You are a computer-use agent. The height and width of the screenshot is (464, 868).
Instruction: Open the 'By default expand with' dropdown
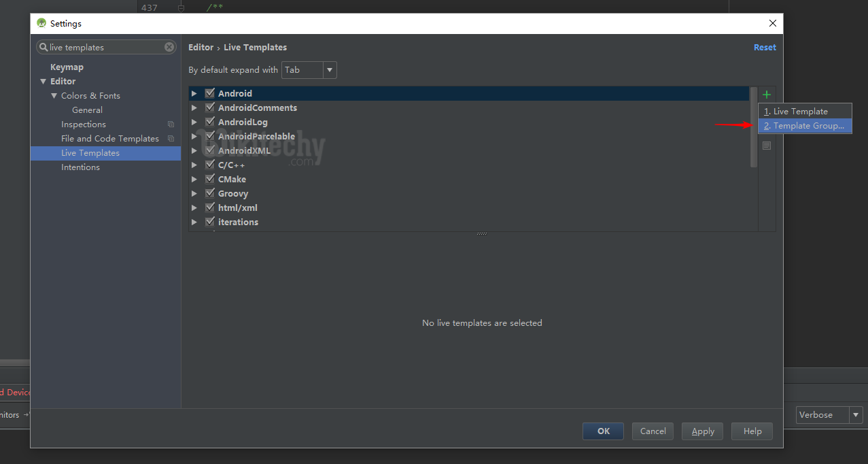point(329,69)
